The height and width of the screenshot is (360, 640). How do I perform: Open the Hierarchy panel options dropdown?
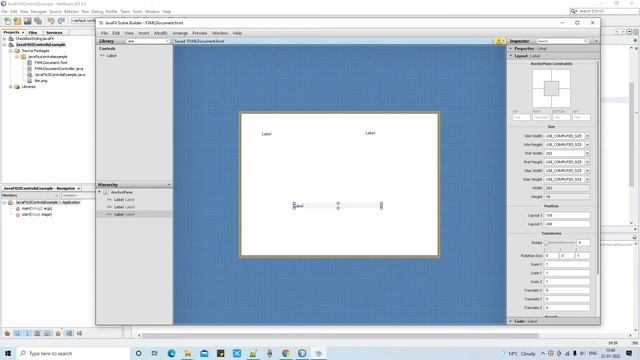pyautogui.click(x=169, y=185)
